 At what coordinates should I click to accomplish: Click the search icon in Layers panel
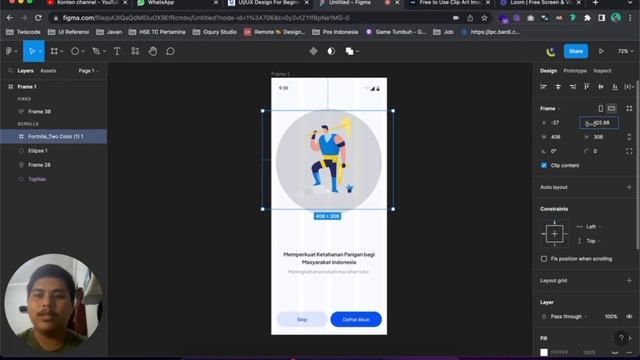10,71
